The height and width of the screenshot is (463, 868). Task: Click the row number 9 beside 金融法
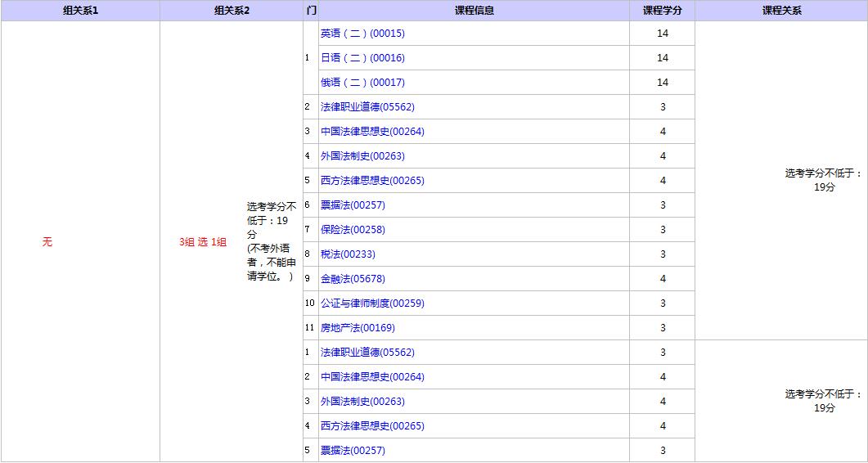tap(308, 279)
